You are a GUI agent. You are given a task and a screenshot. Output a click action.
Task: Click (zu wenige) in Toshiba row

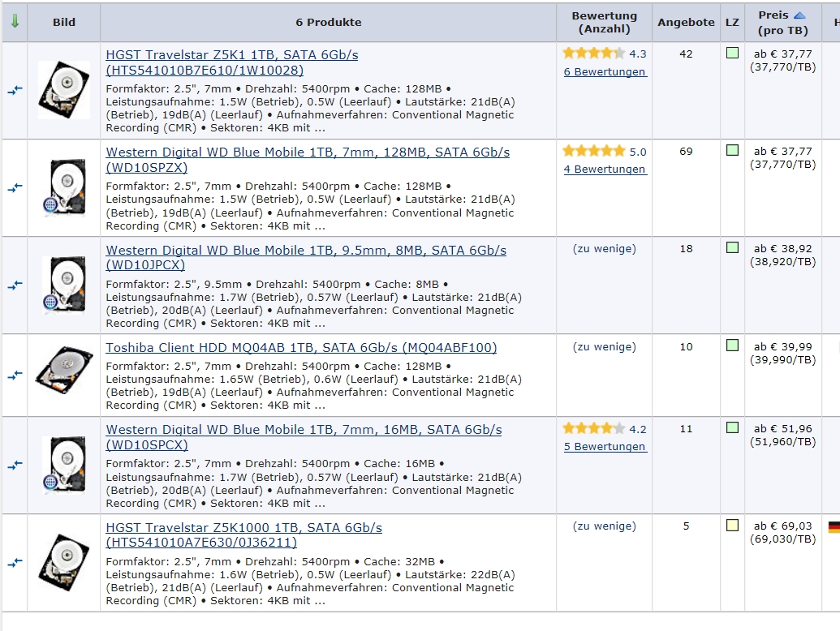click(605, 346)
